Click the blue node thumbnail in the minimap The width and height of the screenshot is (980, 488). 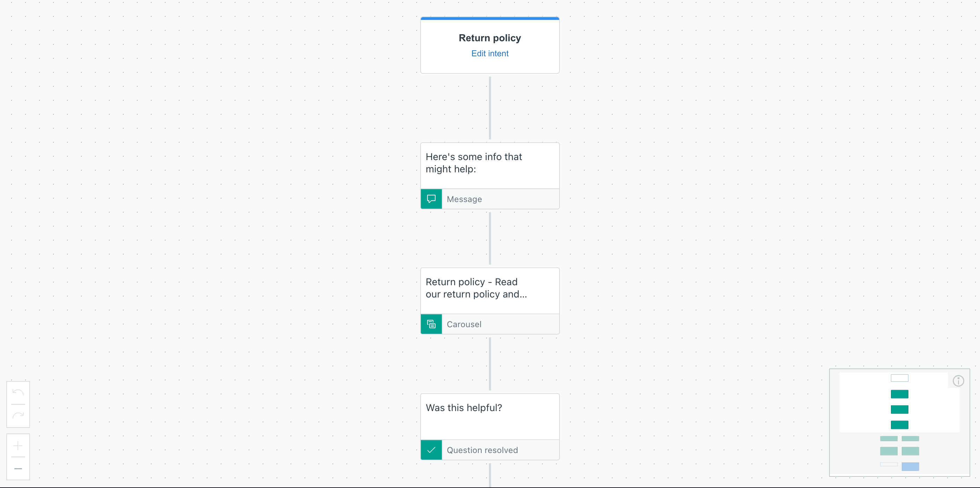coord(910,466)
